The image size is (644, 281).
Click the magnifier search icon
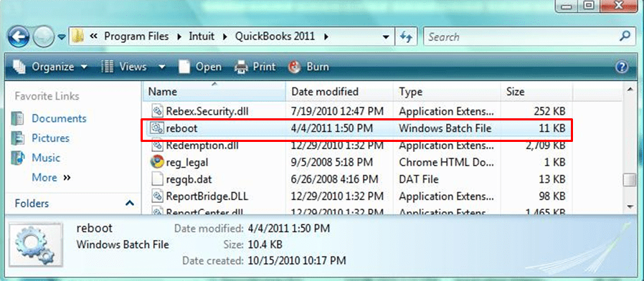[x=625, y=36]
